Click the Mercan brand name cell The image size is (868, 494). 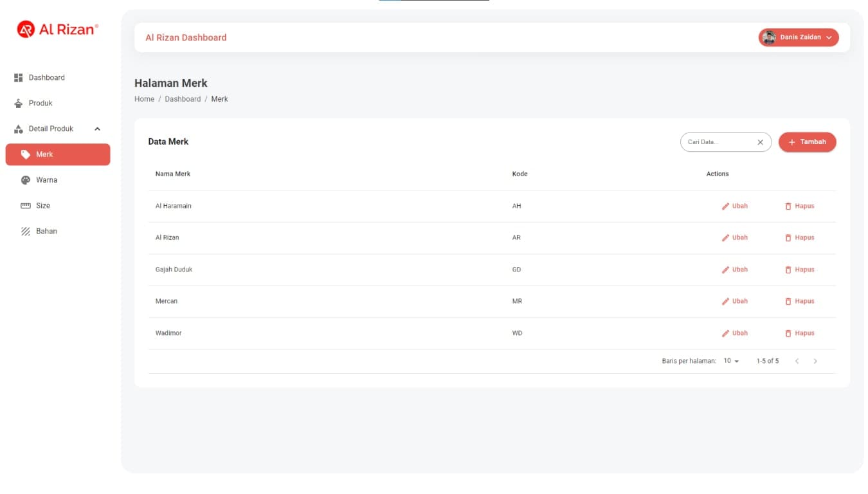[166, 301]
